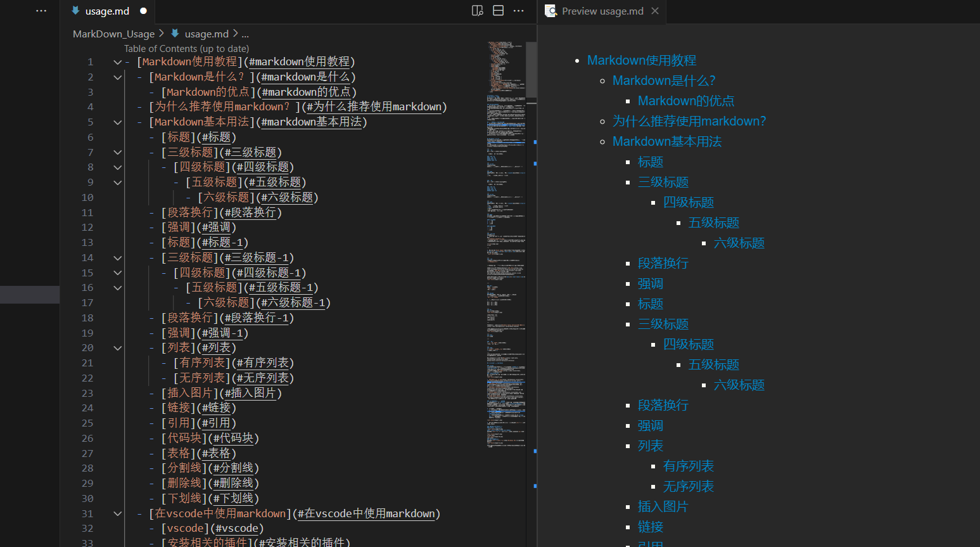Collapse fold arrow at line 8
Image resolution: width=980 pixels, height=547 pixels.
click(117, 167)
